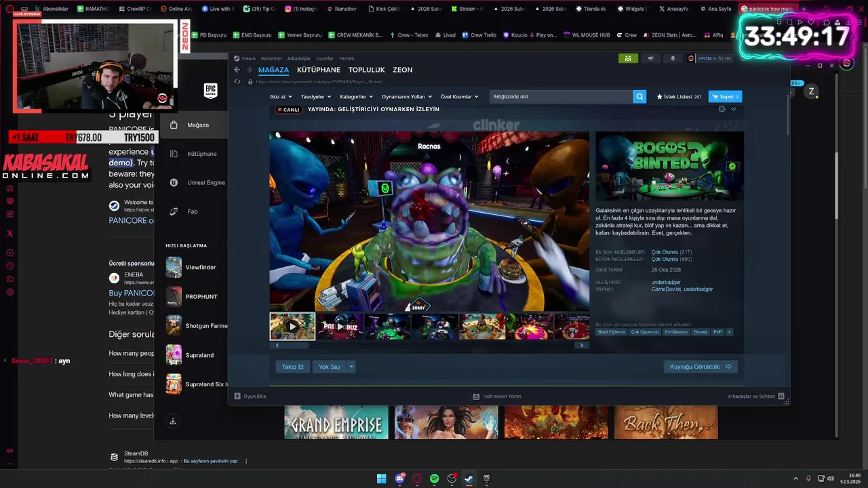This screenshot has height=488, width=868.
Task: Click Windows Start button on taskbar
Action: point(382,479)
